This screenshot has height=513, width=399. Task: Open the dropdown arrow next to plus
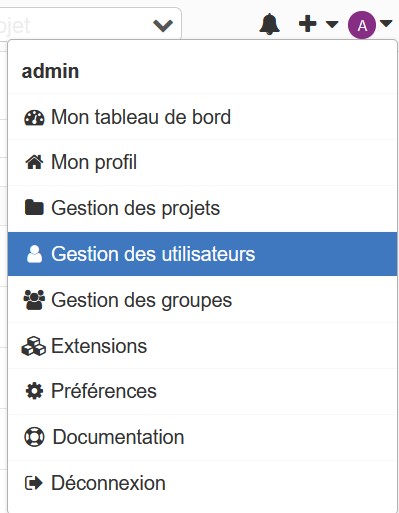coord(332,24)
